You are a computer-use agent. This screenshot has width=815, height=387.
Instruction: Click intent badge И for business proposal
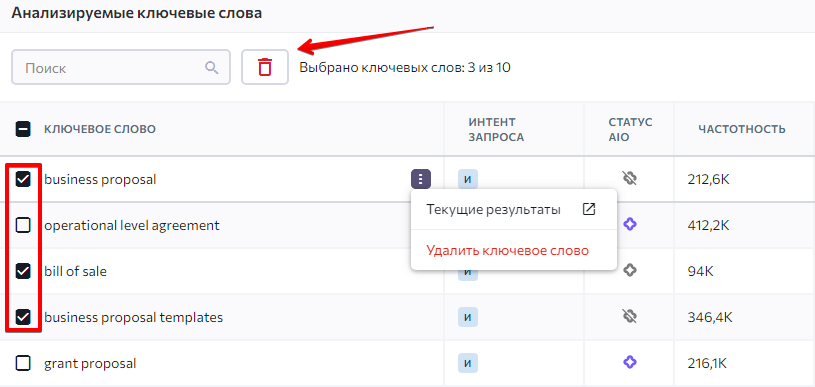[468, 179]
